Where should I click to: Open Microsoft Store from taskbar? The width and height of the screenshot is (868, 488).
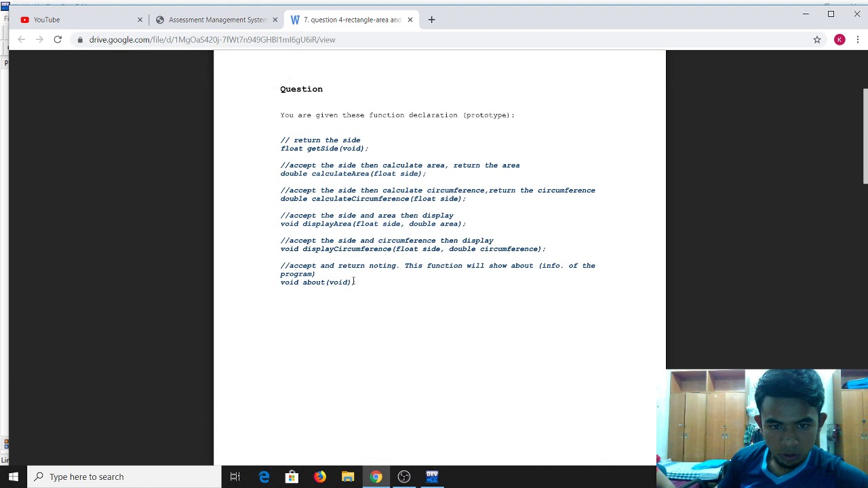[x=292, y=476]
